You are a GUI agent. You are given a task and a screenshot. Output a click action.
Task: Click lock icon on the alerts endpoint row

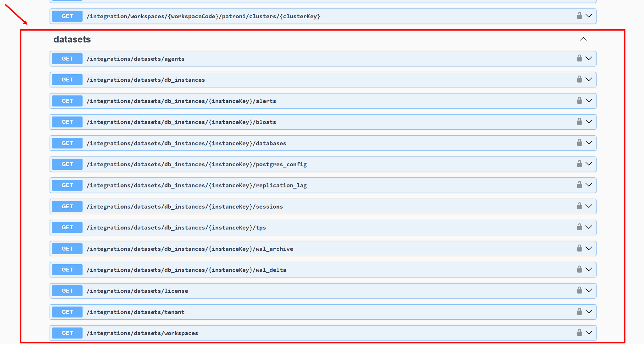point(579,101)
